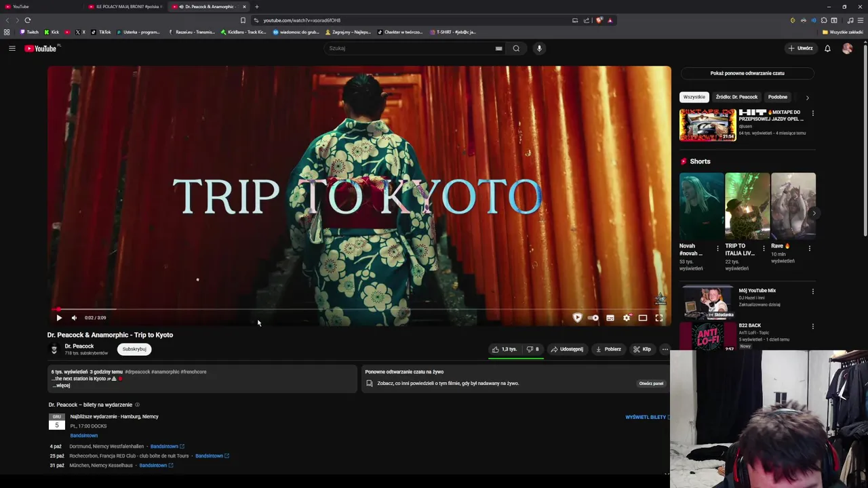Viewport: 868px width, 488px height.
Task: Click WYŚWIETL BILETY link
Action: 646,418
